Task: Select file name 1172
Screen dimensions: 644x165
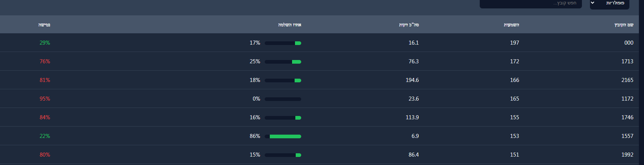Action: pos(627,99)
